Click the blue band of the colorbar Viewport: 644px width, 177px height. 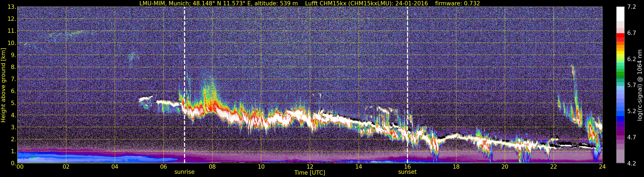coord(620,117)
